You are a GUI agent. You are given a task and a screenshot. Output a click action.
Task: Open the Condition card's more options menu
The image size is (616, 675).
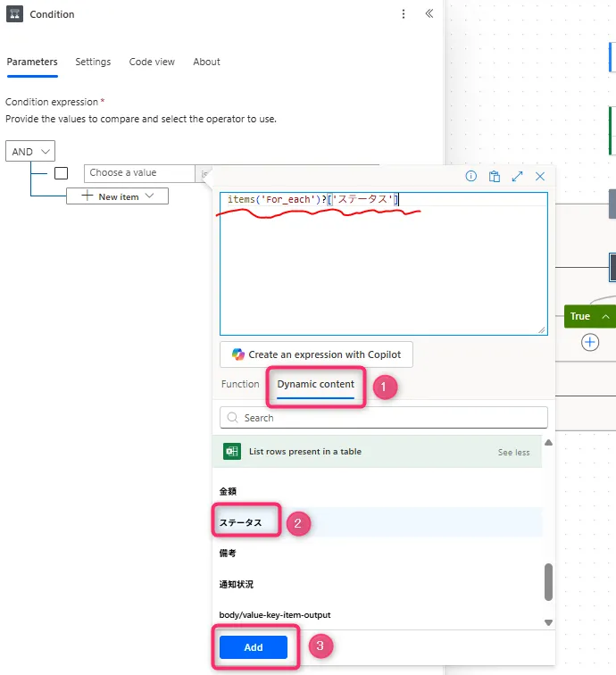tap(404, 14)
